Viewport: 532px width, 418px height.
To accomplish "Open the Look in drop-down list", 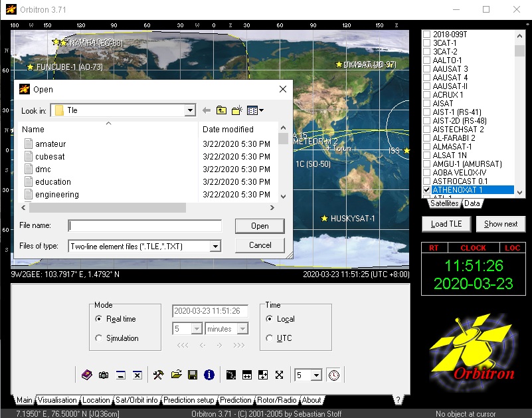I will 190,110.
